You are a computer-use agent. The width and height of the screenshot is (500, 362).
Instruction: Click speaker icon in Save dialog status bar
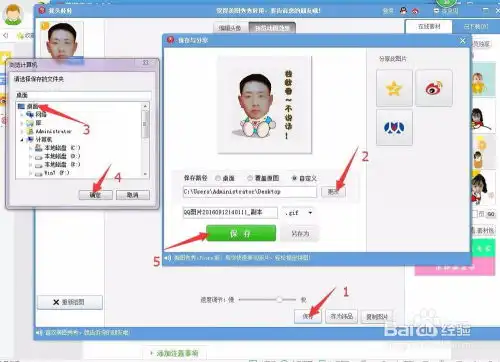(x=168, y=258)
